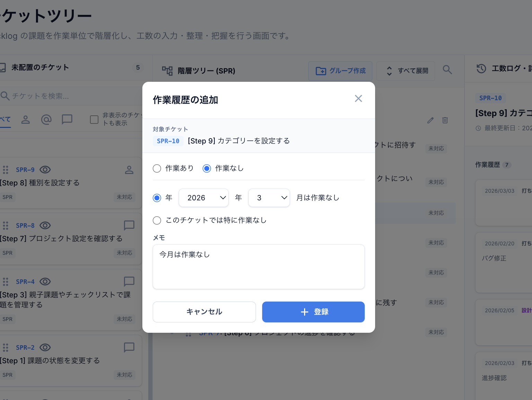Click the pencil edit icon above the ticket list
The width and height of the screenshot is (532, 400).
coord(430,120)
